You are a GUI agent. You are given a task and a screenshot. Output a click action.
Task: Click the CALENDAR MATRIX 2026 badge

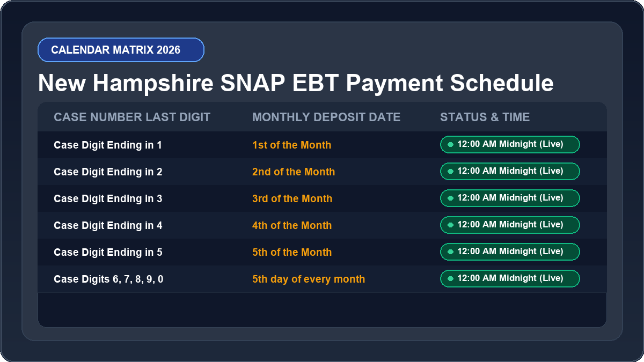[x=121, y=50]
